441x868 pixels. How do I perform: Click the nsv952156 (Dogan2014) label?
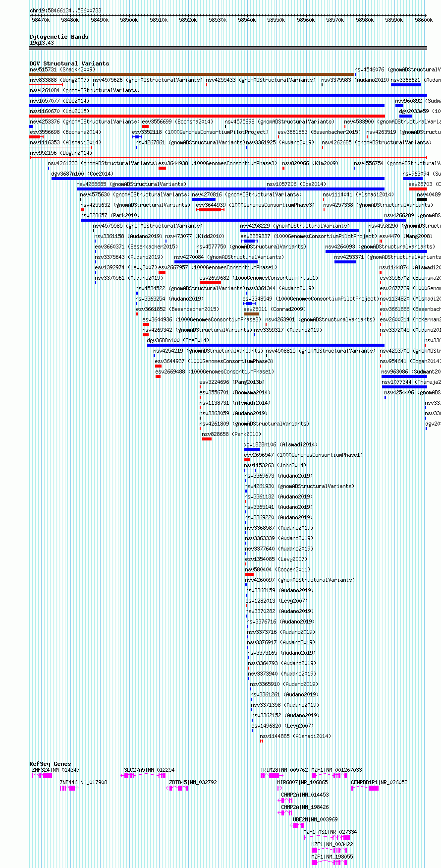(x=61, y=153)
